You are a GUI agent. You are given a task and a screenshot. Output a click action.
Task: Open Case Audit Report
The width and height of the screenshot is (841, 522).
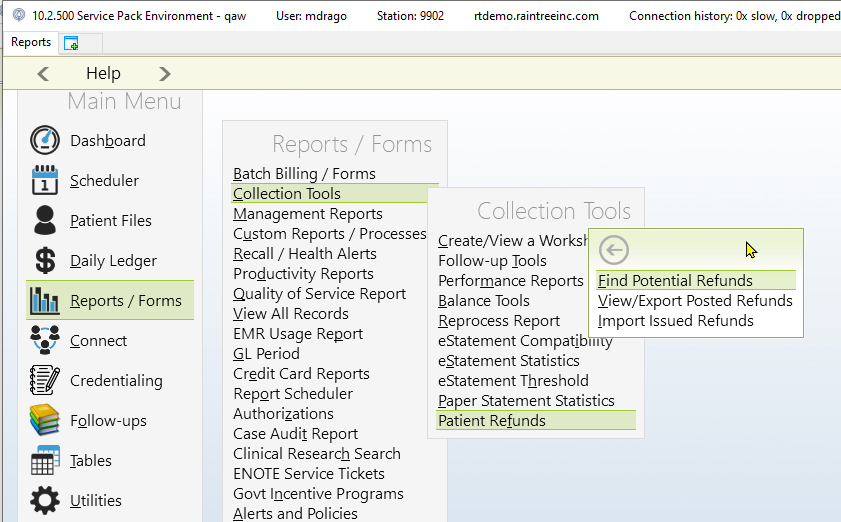coord(295,433)
